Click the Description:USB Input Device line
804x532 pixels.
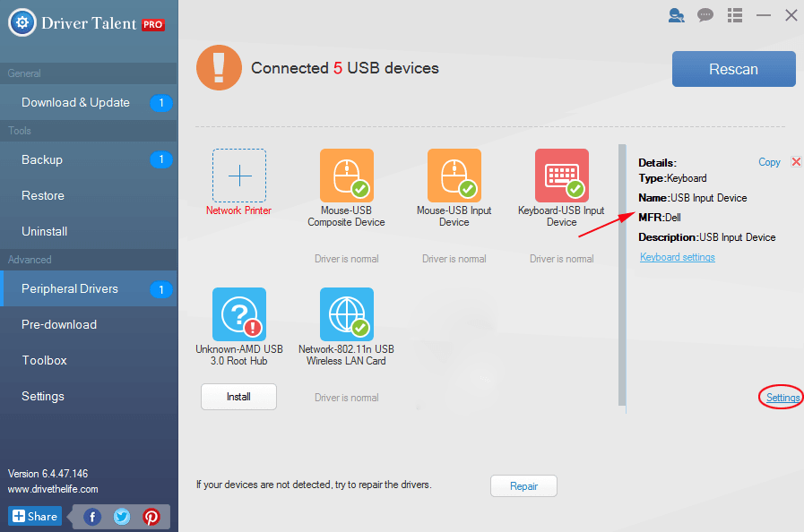706,237
